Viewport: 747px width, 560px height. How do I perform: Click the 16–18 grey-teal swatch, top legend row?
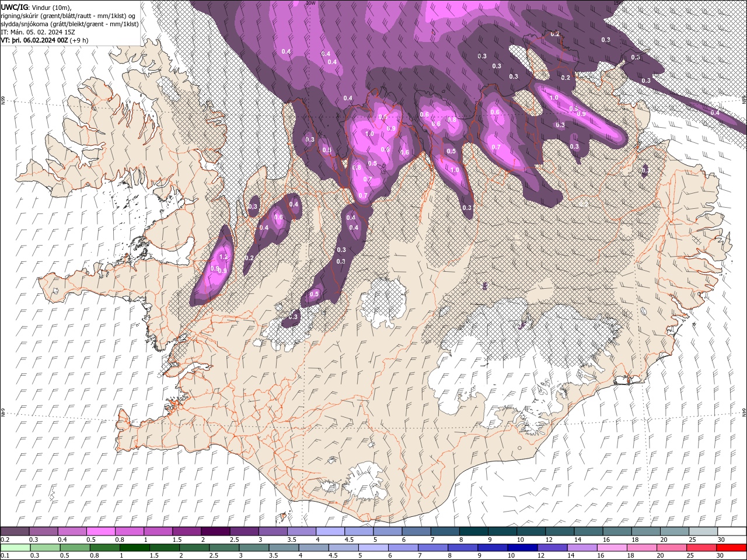617,531
